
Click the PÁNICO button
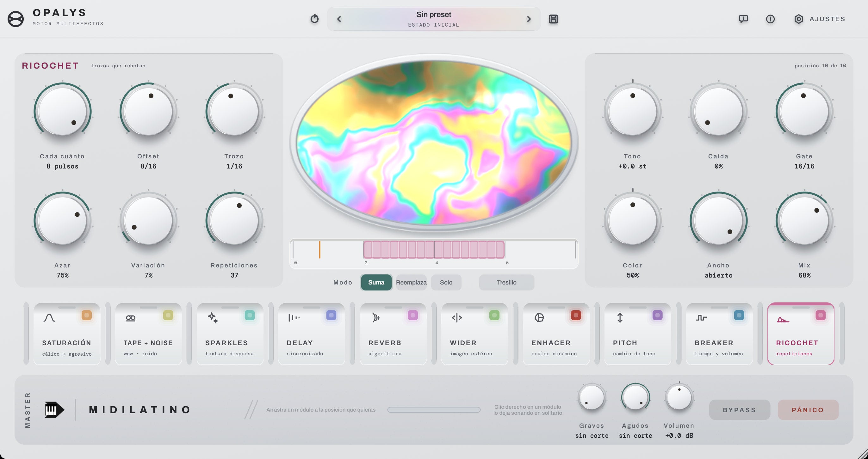(x=808, y=409)
